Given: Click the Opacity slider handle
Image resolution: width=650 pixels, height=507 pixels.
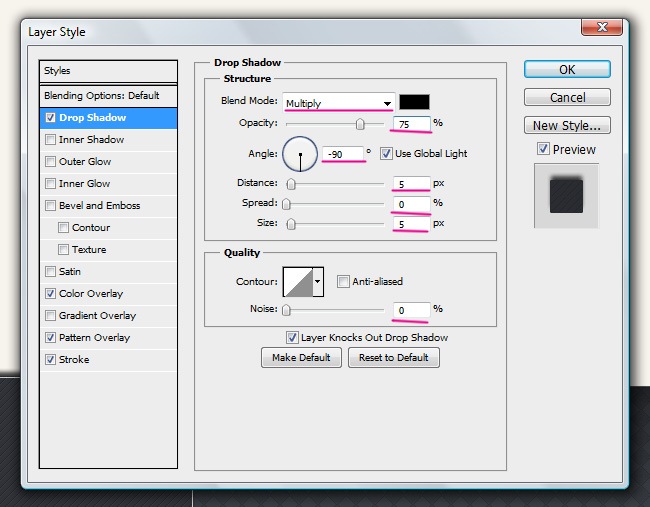Looking at the screenshot, I should coord(360,124).
